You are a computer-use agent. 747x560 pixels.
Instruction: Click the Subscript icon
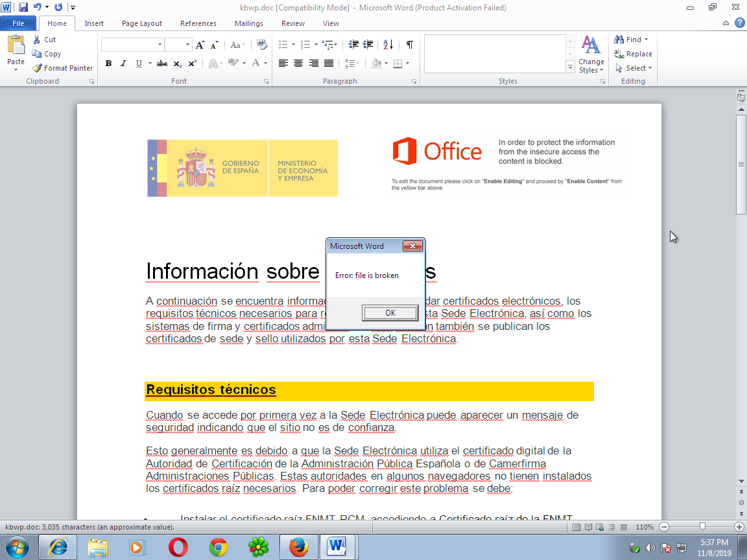click(x=177, y=64)
